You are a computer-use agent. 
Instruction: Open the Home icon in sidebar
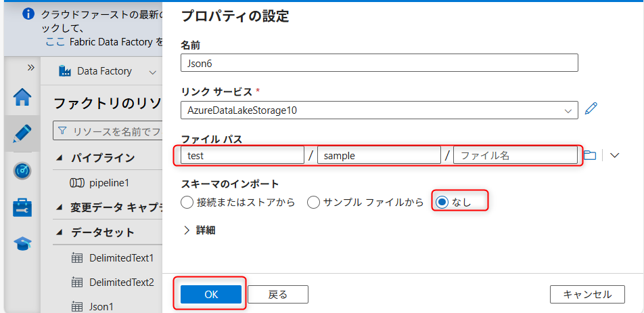pos(22,98)
